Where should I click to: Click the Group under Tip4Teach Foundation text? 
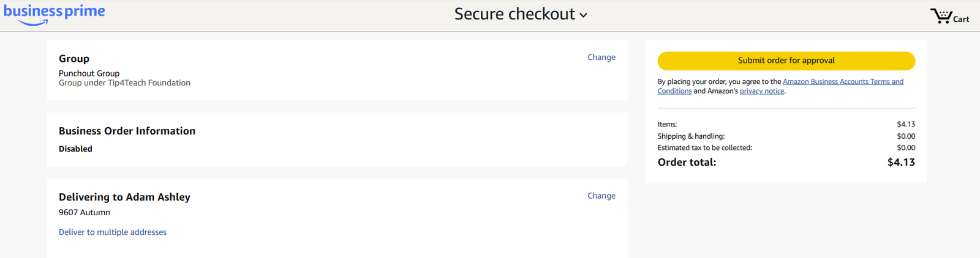tap(124, 83)
